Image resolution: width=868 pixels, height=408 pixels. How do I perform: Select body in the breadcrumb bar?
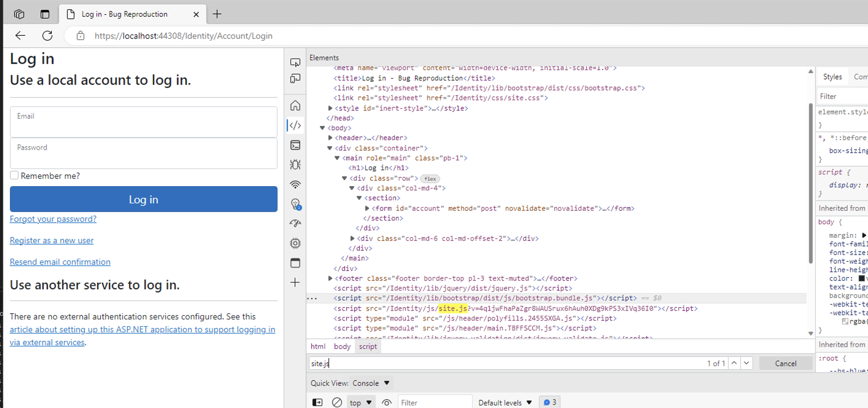342,346
